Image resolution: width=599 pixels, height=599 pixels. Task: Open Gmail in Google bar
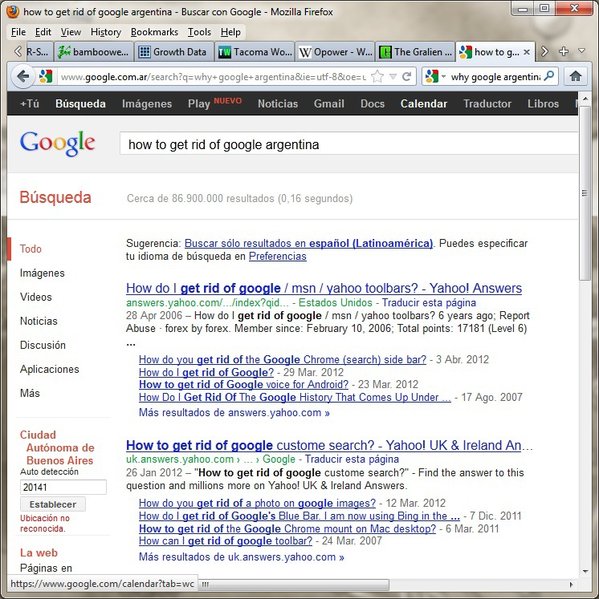coord(329,104)
